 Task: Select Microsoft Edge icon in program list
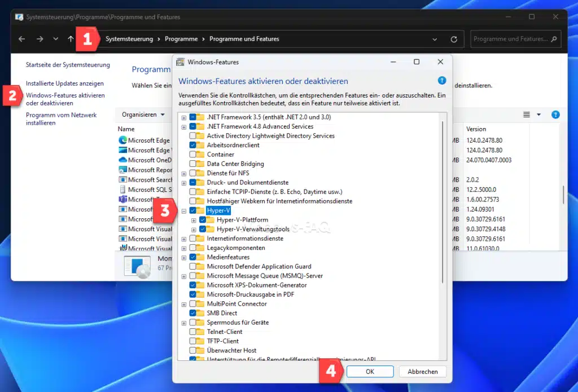(x=122, y=140)
